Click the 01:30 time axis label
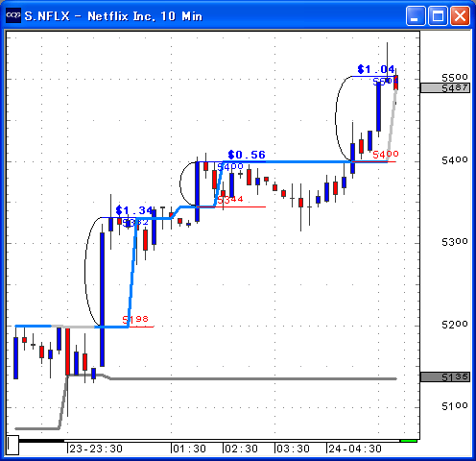Screen dimensions: 476x461 (x=189, y=449)
